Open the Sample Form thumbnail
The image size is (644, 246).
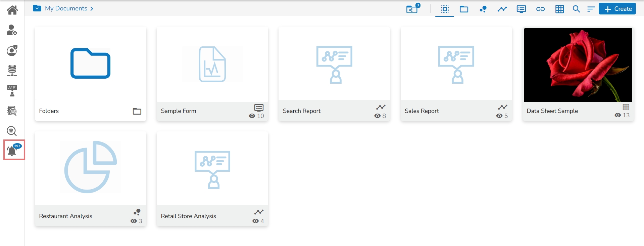click(212, 64)
